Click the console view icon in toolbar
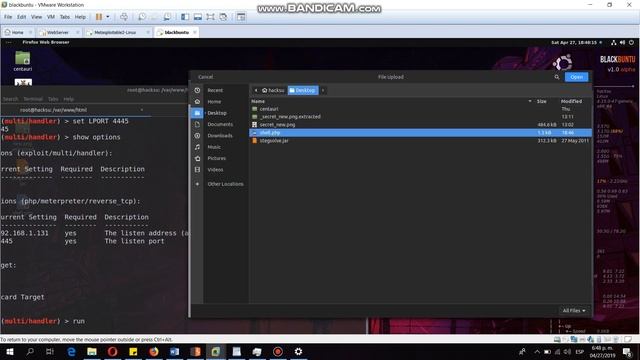The width and height of the screenshot is (640, 360). 241,17
